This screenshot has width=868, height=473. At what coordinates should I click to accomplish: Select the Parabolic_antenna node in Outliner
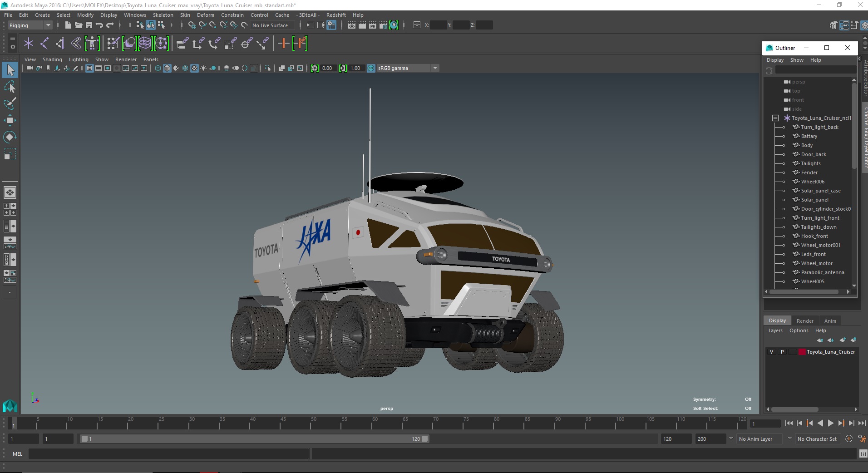[822, 272]
